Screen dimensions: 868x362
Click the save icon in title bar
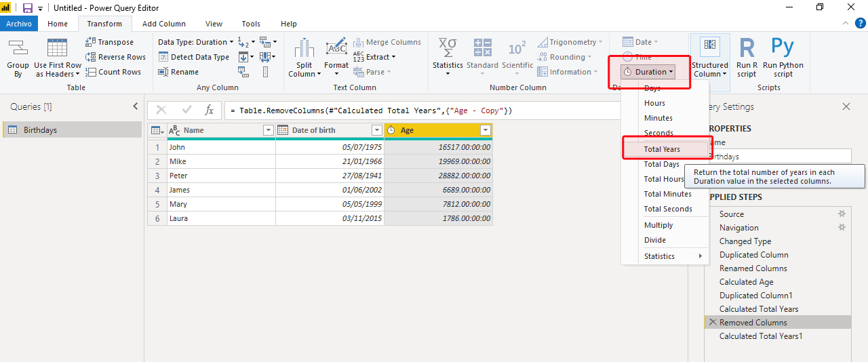[28, 8]
